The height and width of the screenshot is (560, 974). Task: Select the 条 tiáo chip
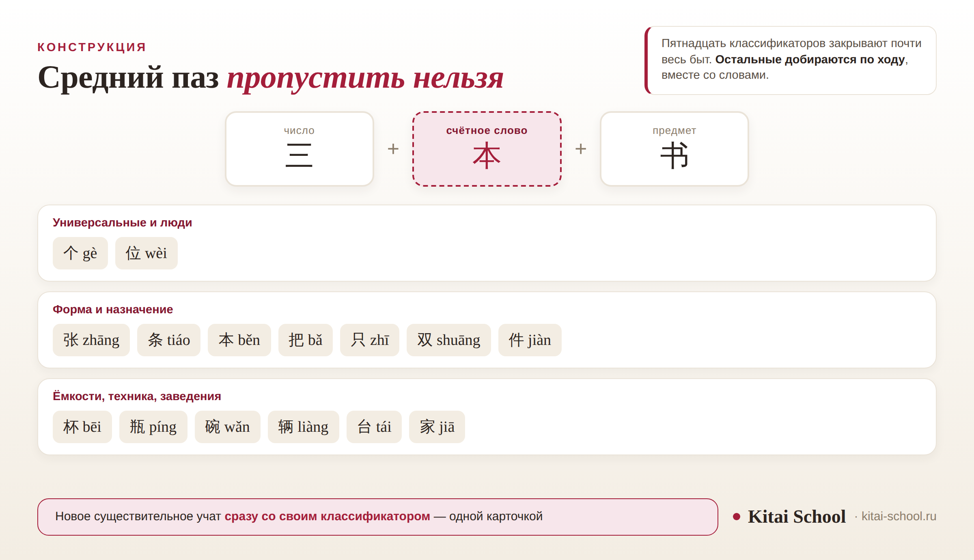pyautogui.click(x=168, y=340)
